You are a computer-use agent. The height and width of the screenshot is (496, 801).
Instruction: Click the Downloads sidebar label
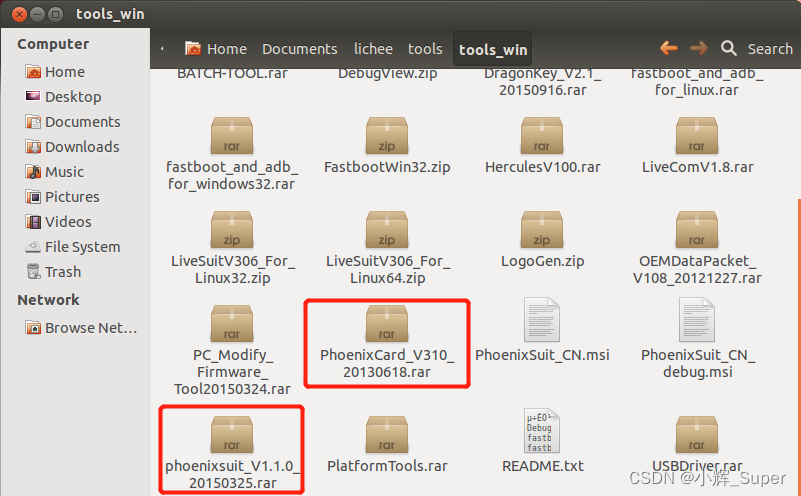coord(82,147)
